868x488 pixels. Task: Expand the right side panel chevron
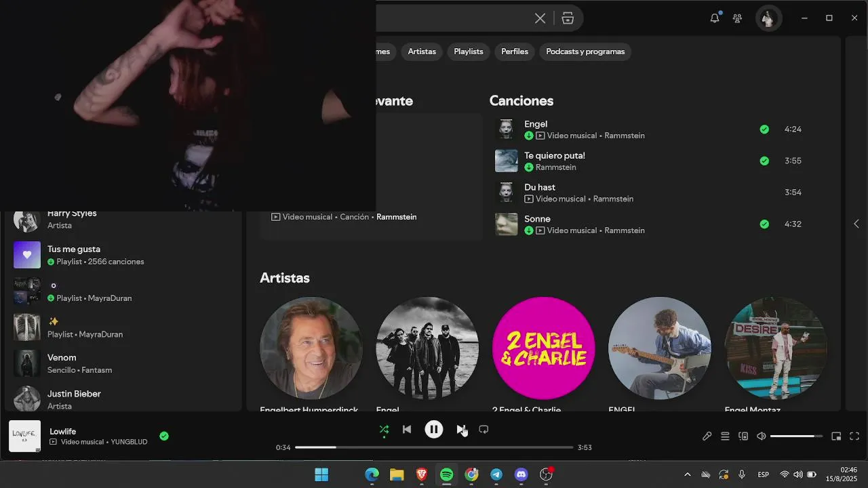coord(856,224)
